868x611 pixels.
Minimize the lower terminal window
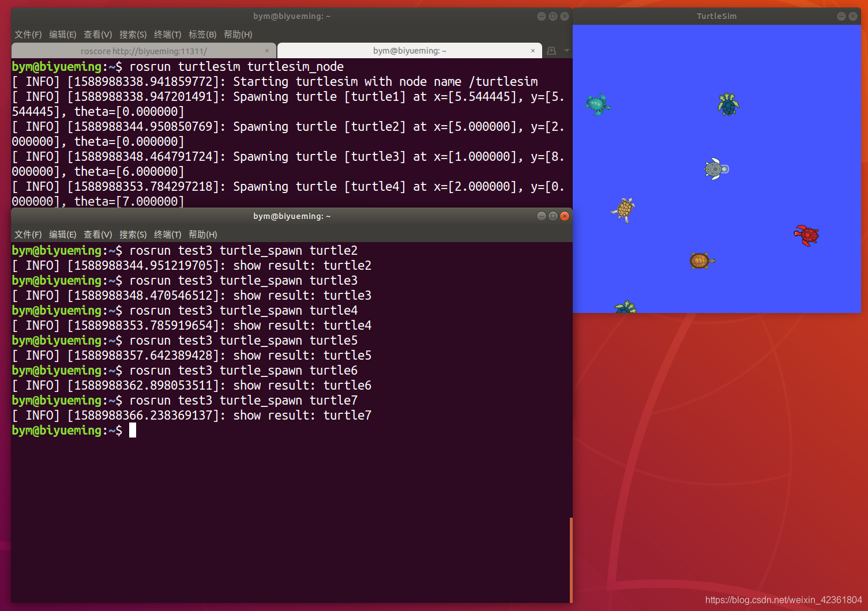point(541,216)
